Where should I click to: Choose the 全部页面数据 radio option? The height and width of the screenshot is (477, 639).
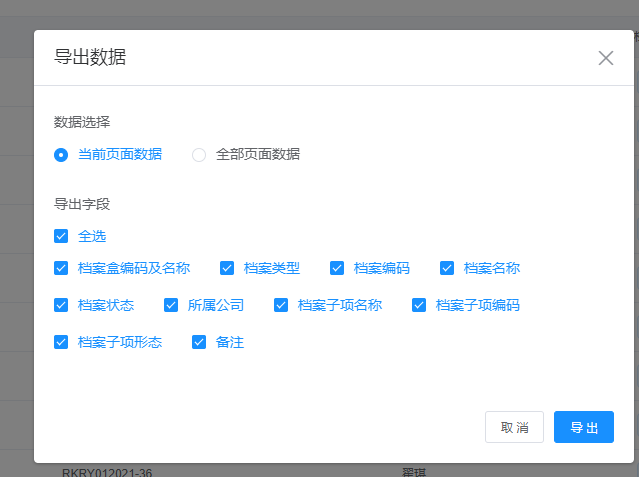point(199,155)
